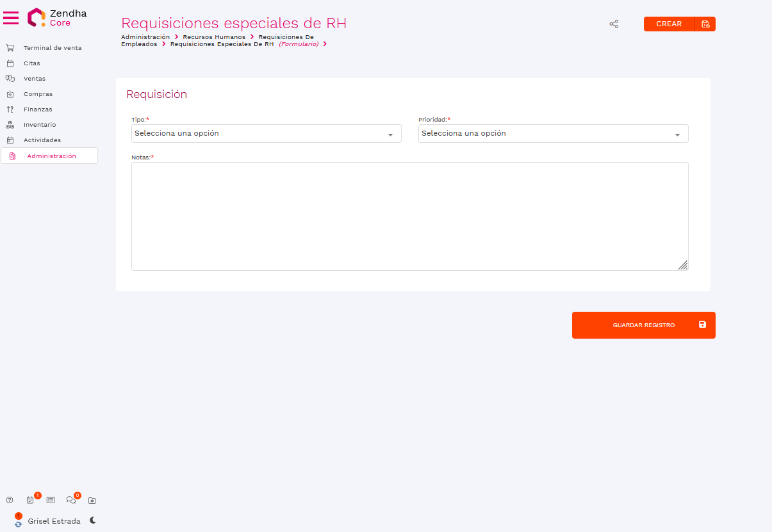This screenshot has height=532, width=772.
Task: Open the list view icon in sidebar footer
Action: click(x=51, y=500)
